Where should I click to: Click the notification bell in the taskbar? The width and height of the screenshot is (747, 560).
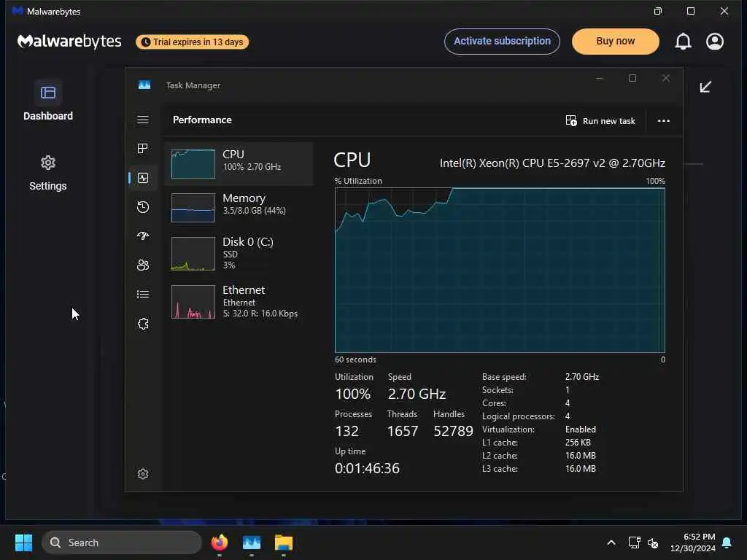click(727, 542)
